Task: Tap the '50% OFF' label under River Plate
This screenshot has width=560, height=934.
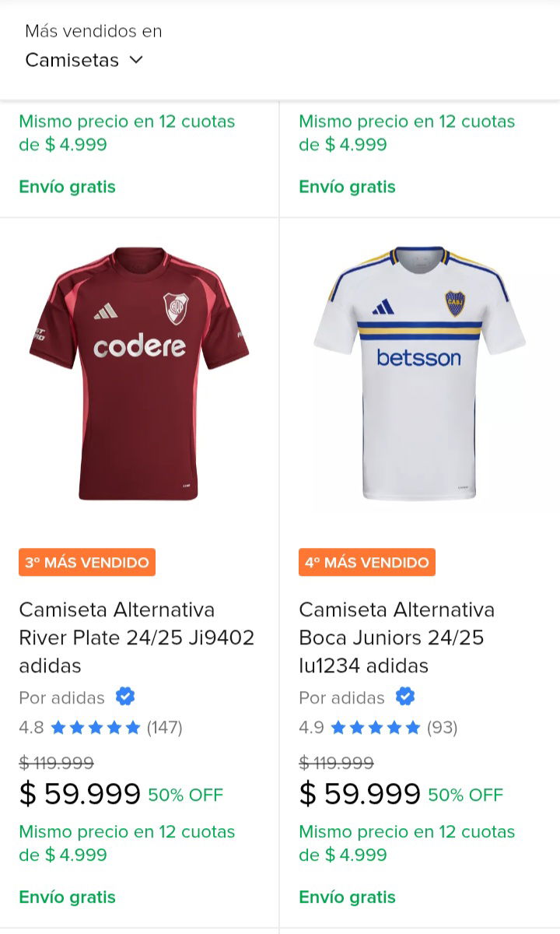Action: 186,795
